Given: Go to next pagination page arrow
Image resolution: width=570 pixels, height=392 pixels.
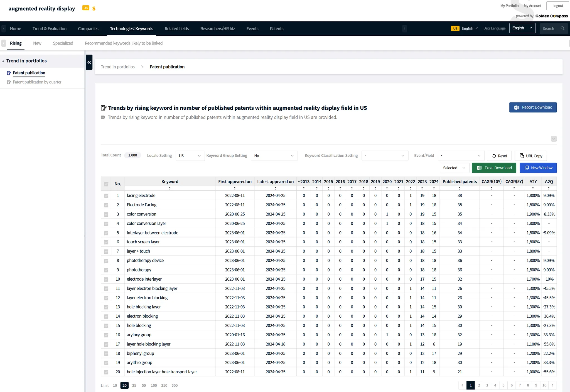Looking at the screenshot, I should (552, 385).
